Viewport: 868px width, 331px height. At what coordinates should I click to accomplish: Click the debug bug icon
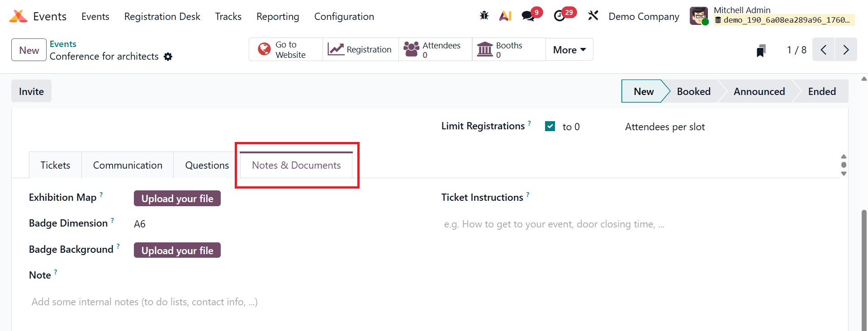pos(484,16)
